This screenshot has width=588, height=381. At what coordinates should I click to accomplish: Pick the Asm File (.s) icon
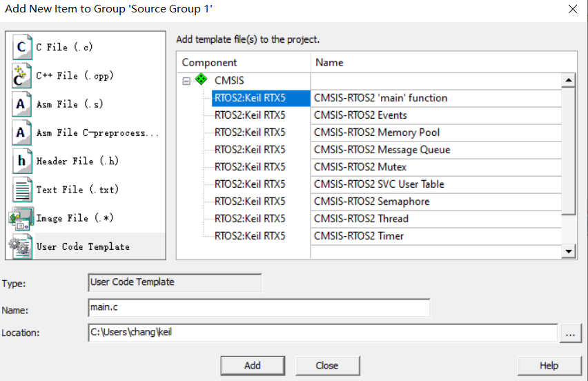(21, 104)
